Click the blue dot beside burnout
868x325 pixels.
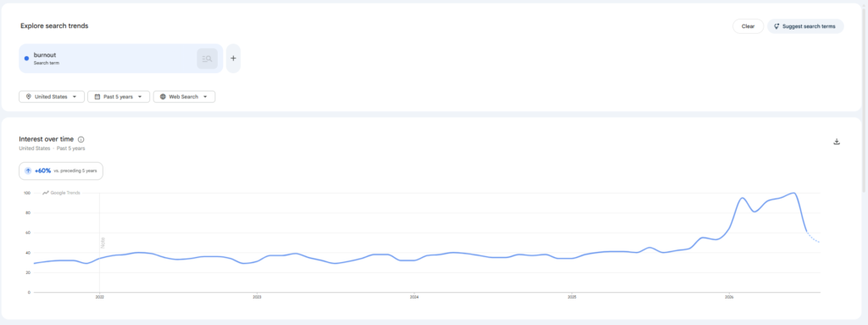point(26,59)
